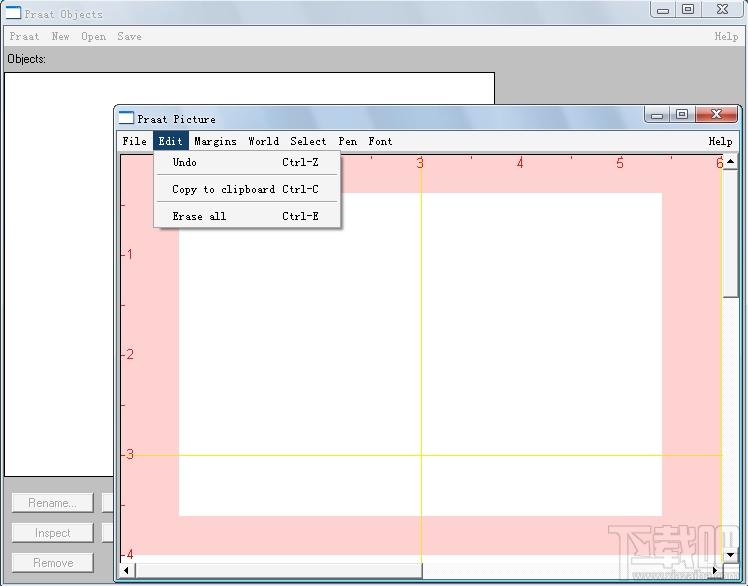The width and height of the screenshot is (748, 586).
Task: Open File menu in Praat Picture window
Action: (134, 141)
